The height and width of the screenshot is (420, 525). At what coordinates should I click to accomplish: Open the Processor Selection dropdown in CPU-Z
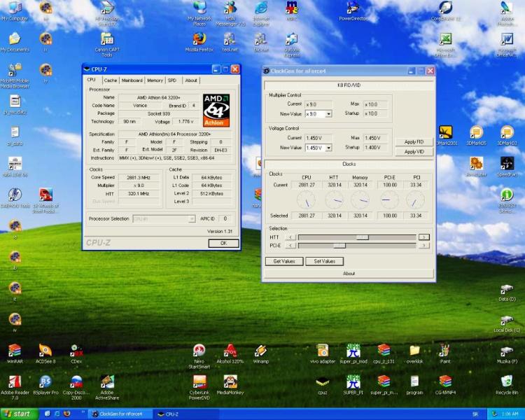191,219
